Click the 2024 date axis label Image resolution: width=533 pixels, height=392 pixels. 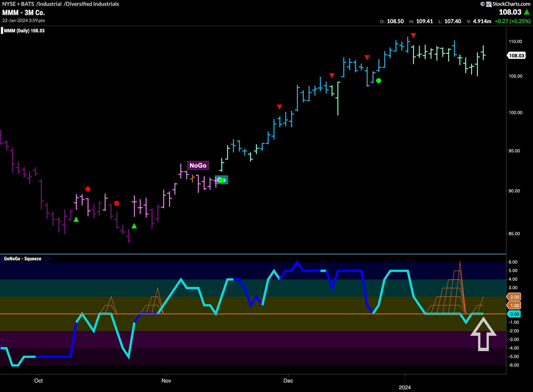click(x=405, y=387)
